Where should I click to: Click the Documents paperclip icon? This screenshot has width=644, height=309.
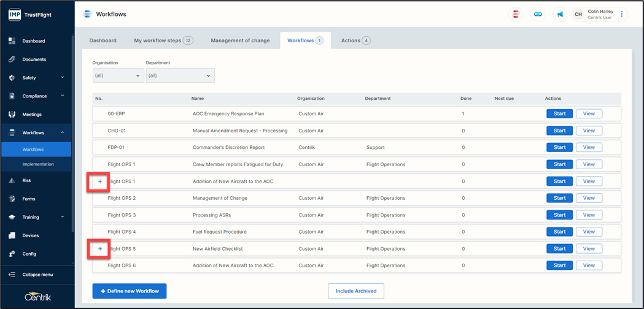click(x=12, y=59)
